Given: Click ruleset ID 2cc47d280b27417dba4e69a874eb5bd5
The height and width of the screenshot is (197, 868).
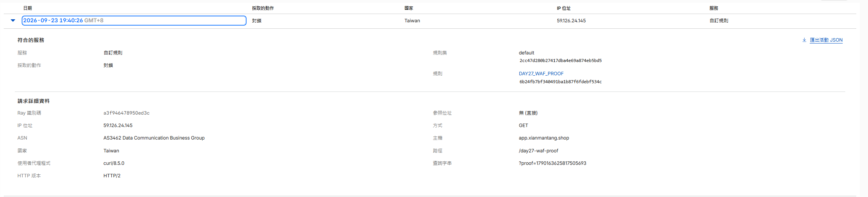Looking at the screenshot, I should click(x=561, y=60).
